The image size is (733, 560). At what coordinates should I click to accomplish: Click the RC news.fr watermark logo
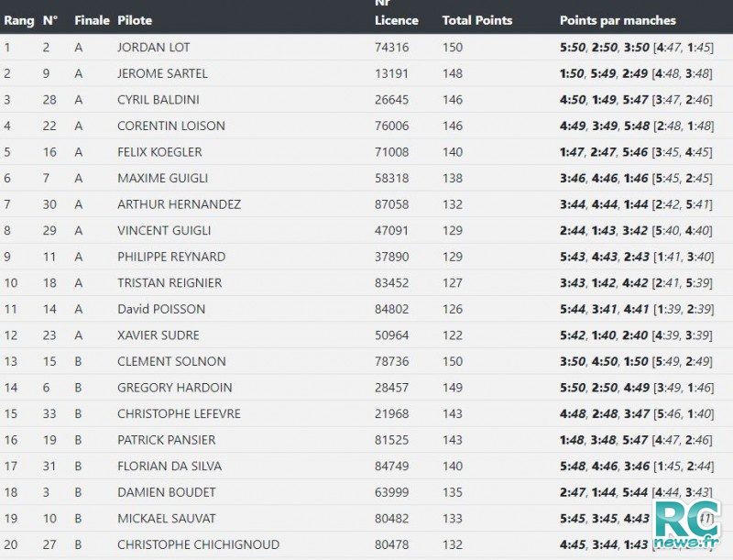click(688, 523)
